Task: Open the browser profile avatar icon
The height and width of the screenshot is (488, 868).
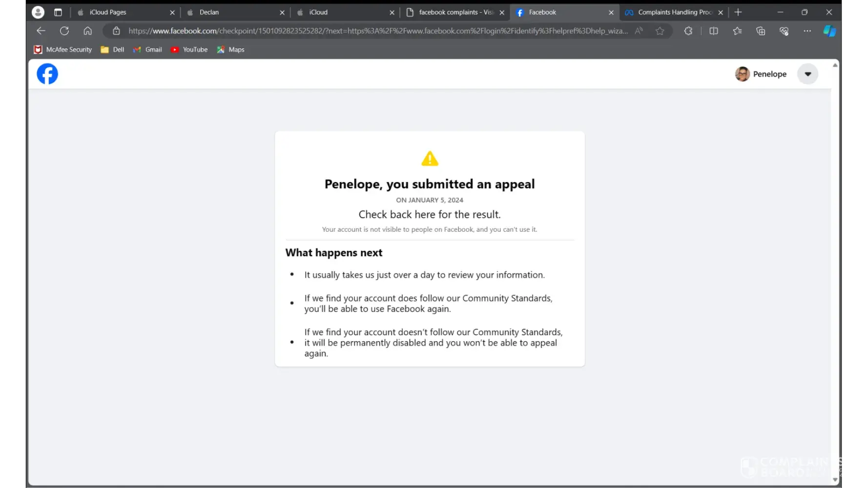Action: tap(38, 12)
